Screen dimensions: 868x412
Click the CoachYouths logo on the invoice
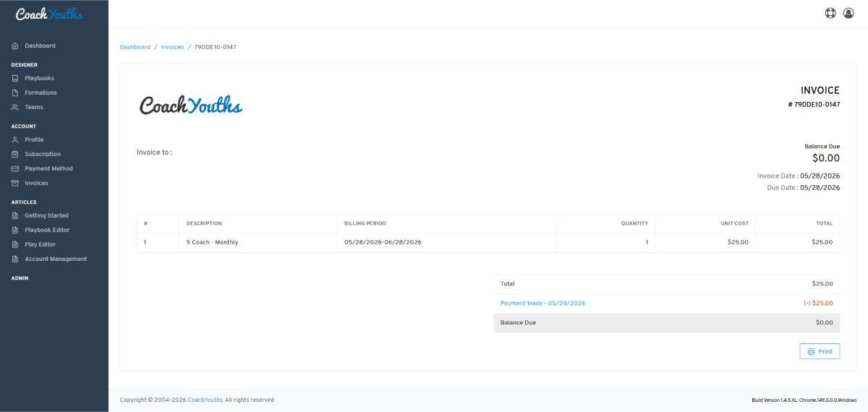pos(191,105)
